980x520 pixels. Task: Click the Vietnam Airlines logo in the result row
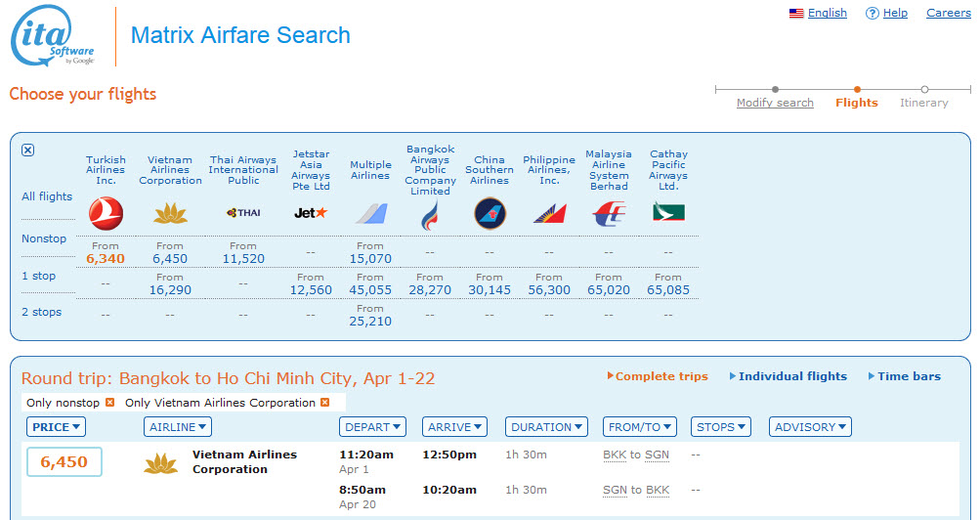point(160,463)
